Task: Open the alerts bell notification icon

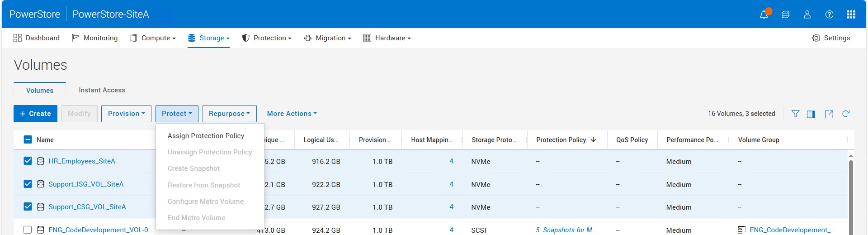Action: click(x=764, y=14)
